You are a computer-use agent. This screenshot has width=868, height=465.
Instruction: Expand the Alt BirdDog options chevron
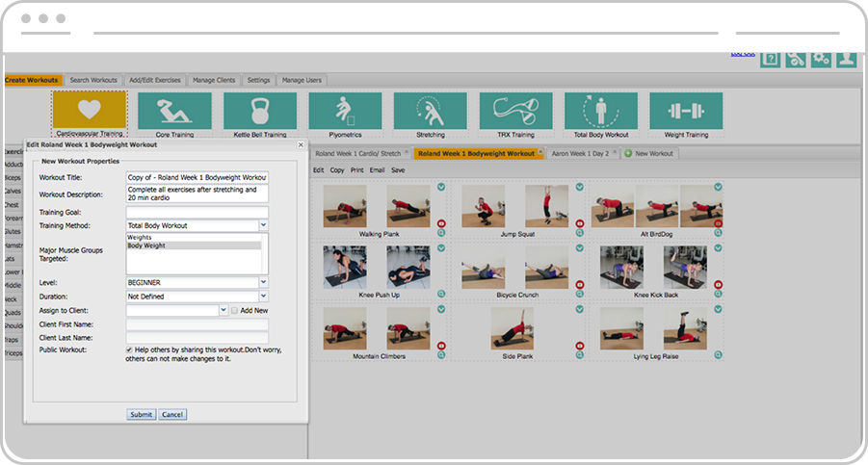click(x=718, y=187)
